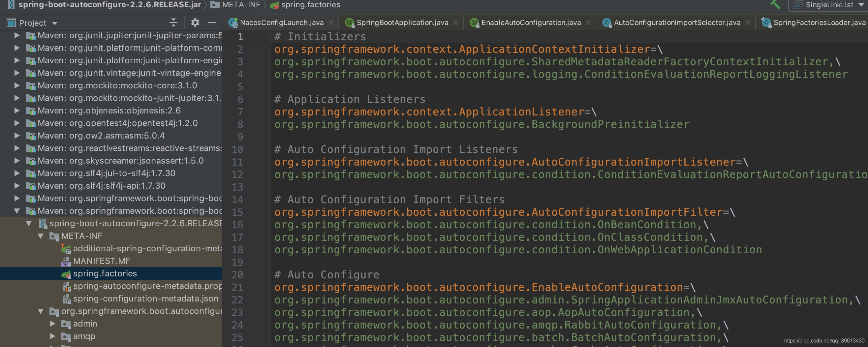Click the BackgroundPreinitializer entry on line 8
This screenshot has height=347, width=868.
point(482,125)
